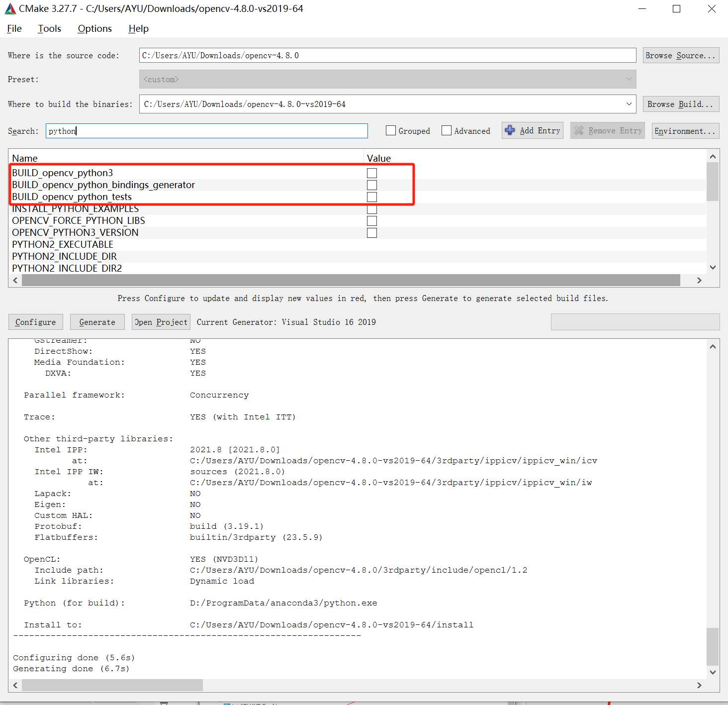The height and width of the screenshot is (705, 728).
Task: Check BUILD_opencv_python_bindings_generator value checkbox
Action: pyautogui.click(x=372, y=185)
